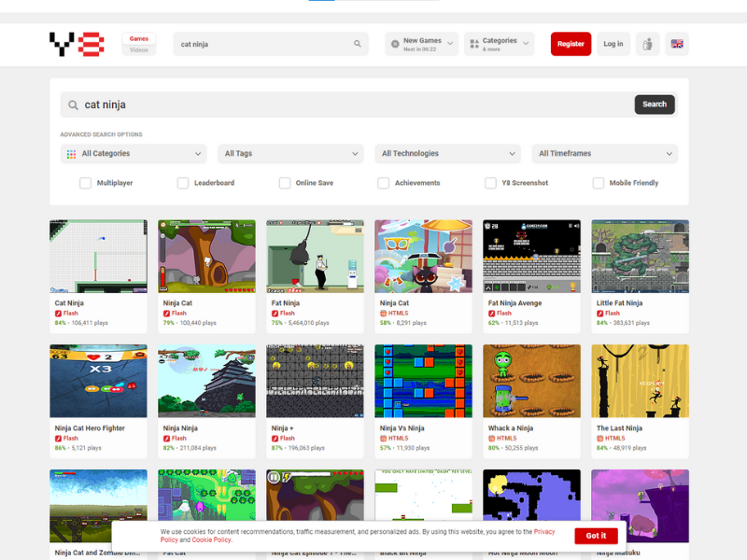
Task: Open the Little Fat Ninja thumbnail
Action: 641,256
